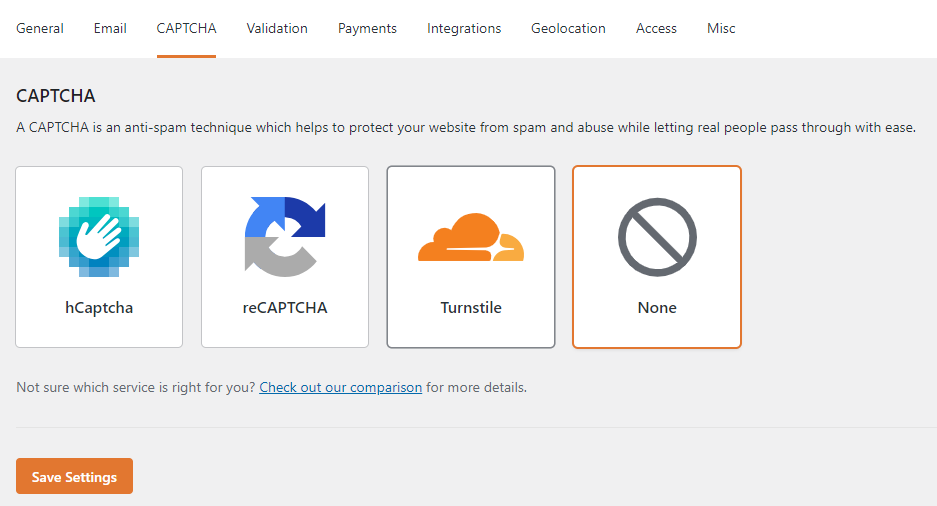Pick the Turnstile label option
Image resolution: width=937 pixels, height=506 pixels.
coord(471,308)
